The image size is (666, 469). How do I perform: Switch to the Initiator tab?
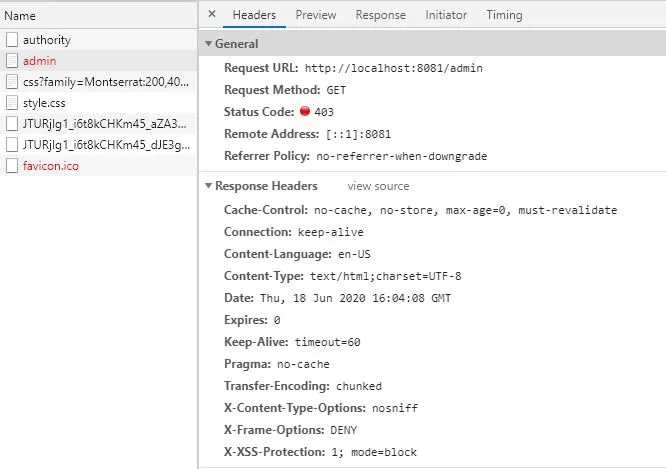(x=445, y=15)
